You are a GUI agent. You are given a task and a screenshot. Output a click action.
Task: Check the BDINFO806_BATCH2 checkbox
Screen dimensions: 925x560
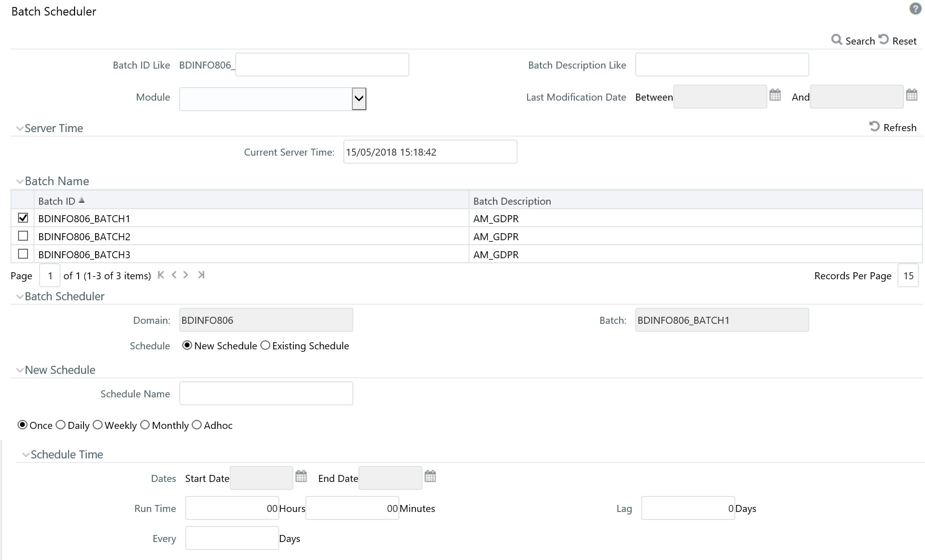pyautogui.click(x=23, y=236)
